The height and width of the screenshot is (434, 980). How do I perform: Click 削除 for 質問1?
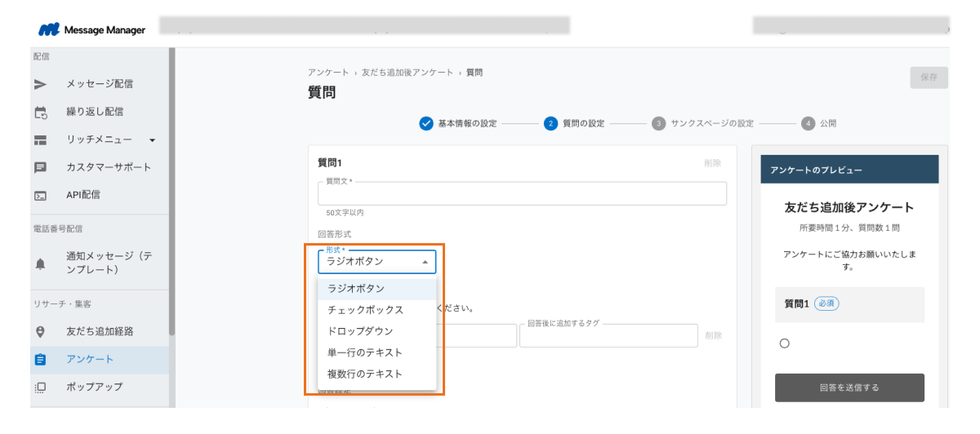tap(713, 163)
